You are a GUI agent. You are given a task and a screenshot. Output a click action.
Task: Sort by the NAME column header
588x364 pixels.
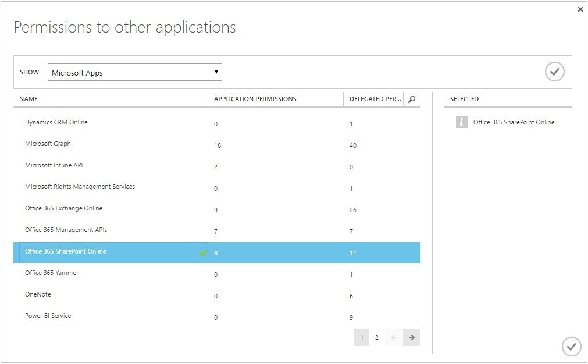[28, 99]
